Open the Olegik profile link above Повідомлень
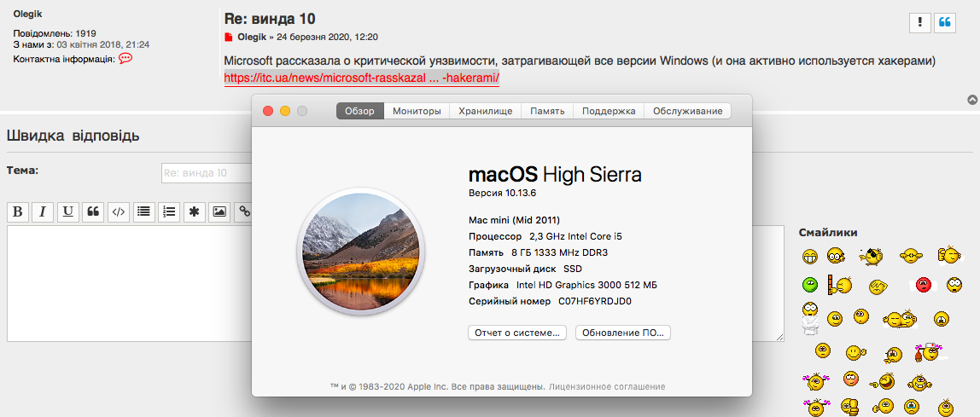 (x=28, y=13)
